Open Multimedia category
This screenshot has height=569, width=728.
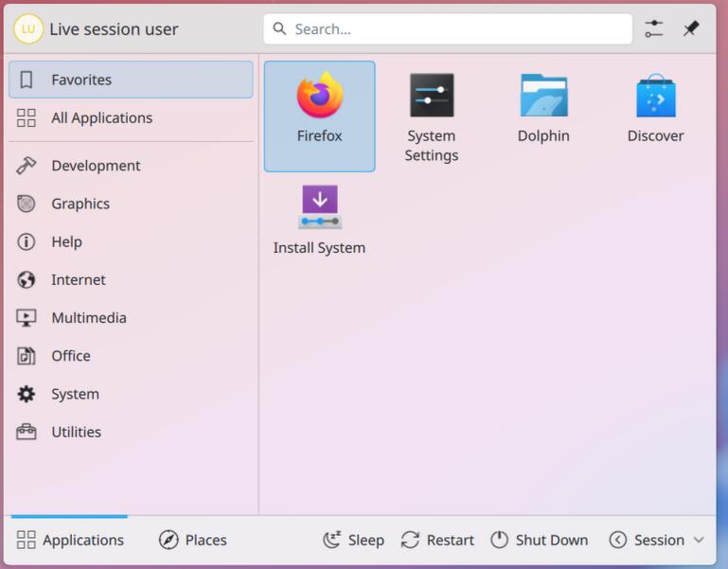tap(131, 318)
